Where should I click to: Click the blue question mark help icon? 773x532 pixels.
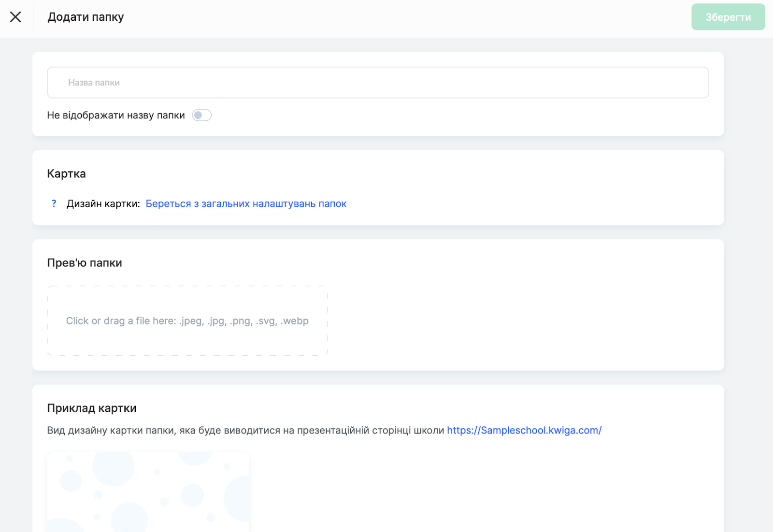(x=54, y=204)
